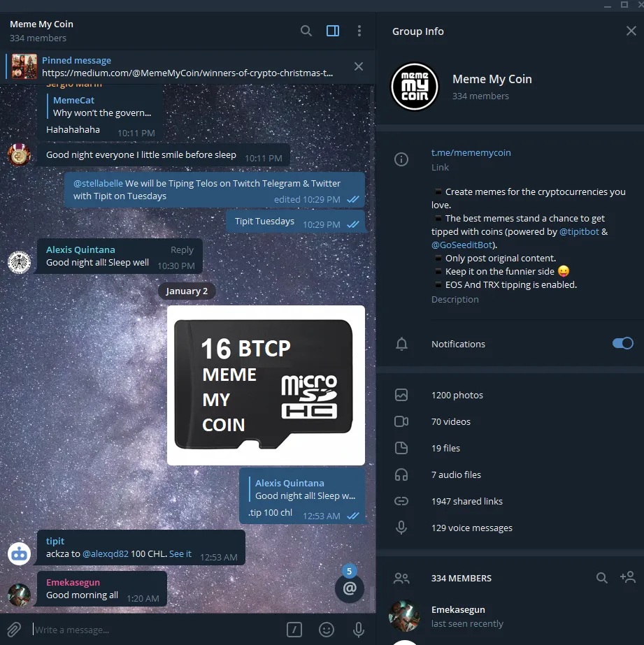The height and width of the screenshot is (645, 644).
Task: Click the info icon beside the link
Action: point(401,159)
